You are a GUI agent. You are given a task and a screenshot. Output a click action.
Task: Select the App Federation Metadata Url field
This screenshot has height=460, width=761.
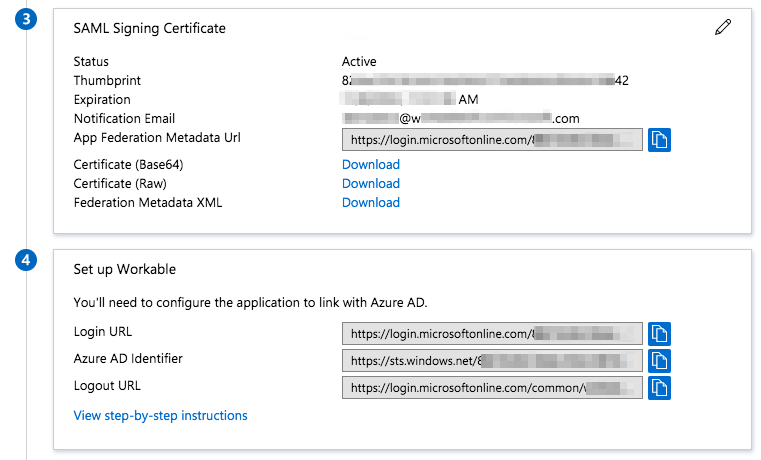[x=492, y=140]
